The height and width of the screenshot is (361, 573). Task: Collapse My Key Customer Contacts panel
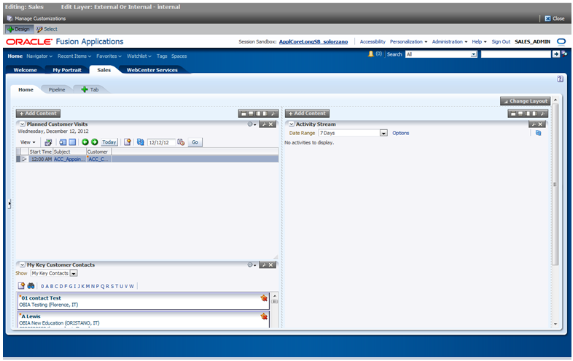pyautogui.click(x=22, y=265)
